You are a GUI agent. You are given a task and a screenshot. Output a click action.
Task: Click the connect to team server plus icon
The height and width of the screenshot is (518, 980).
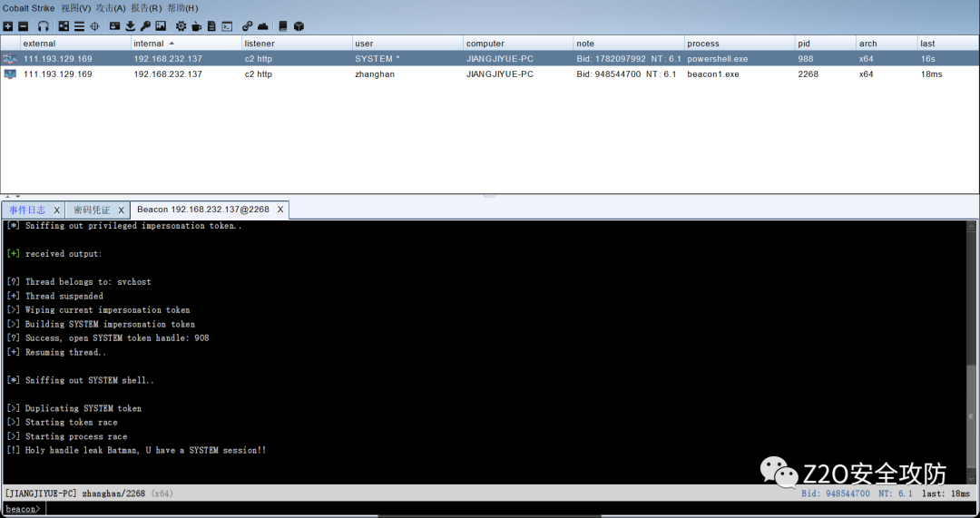click(x=8, y=26)
